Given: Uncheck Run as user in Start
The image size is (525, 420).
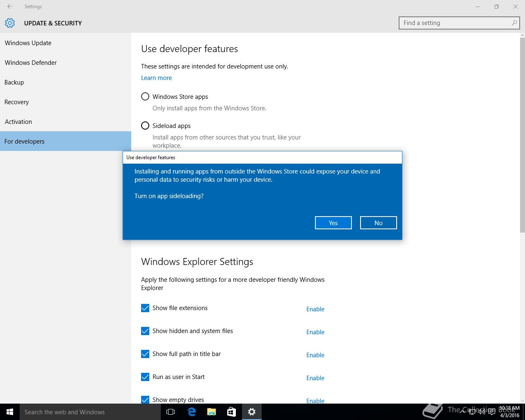Looking at the screenshot, I should pos(145,377).
